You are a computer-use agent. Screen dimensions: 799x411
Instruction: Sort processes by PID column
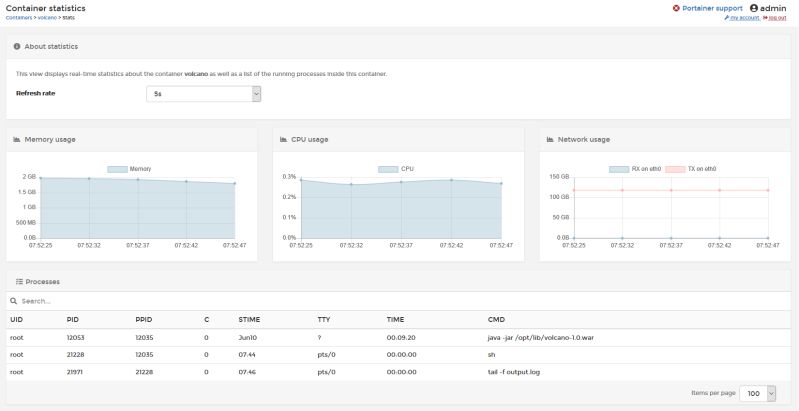(72, 320)
